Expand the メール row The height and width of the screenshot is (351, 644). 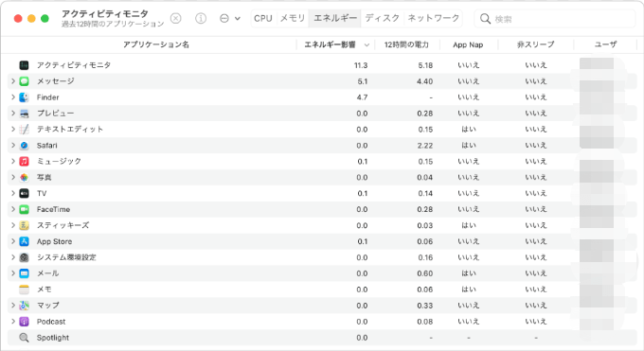click(12, 273)
